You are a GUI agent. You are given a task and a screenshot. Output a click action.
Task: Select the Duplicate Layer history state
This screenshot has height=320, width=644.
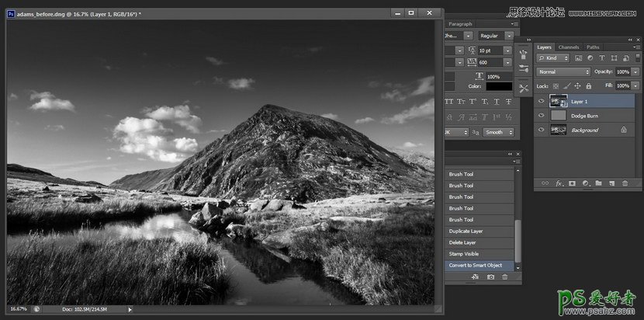coord(466,231)
